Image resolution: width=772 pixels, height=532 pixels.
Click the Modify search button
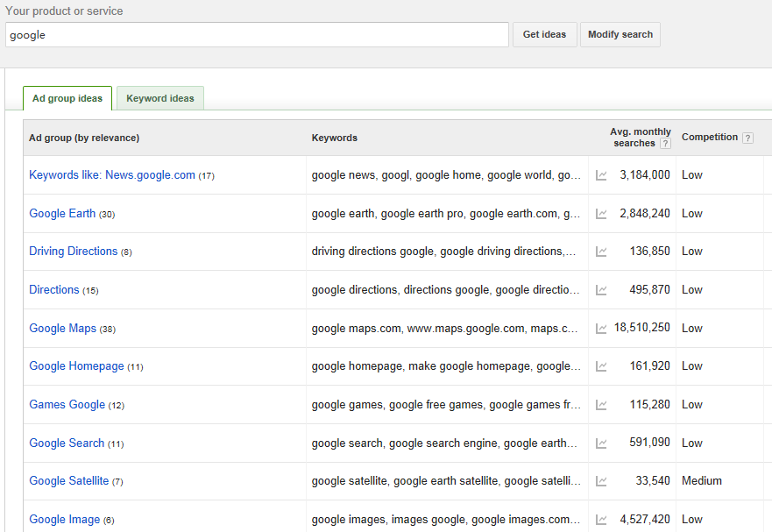[x=620, y=35]
